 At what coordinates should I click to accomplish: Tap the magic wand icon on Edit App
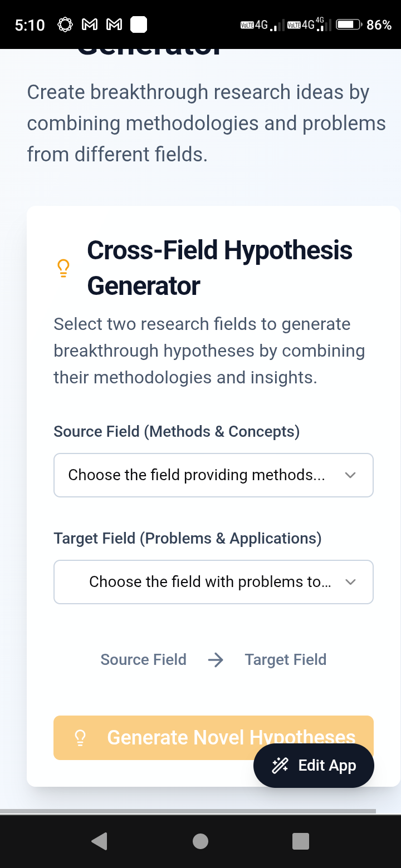(x=280, y=766)
